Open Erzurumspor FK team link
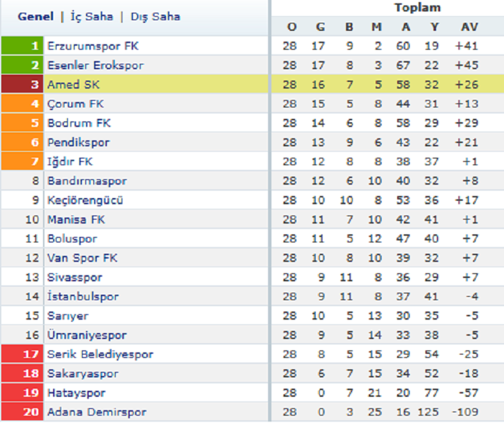504x425 pixels. pyautogui.click(x=93, y=46)
